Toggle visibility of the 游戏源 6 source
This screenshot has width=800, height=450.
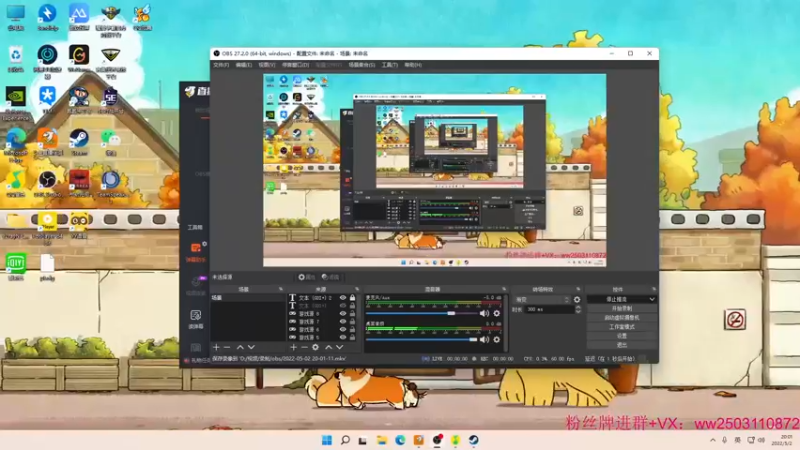click(x=343, y=329)
